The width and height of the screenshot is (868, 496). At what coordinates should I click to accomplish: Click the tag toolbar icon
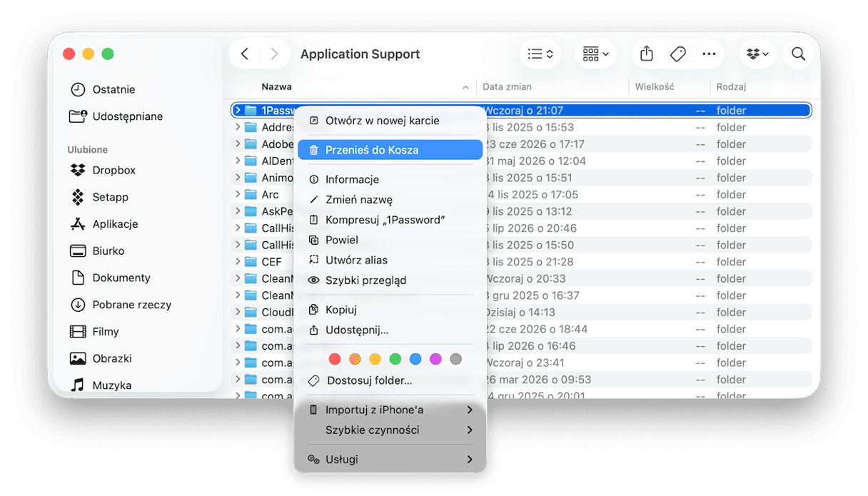(x=678, y=54)
